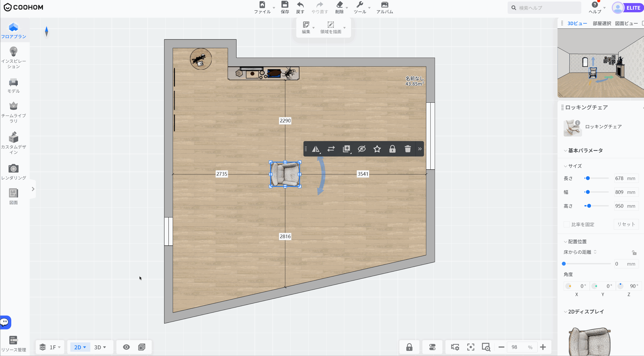
Task: Open the アルバム album
Action: (x=385, y=7)
